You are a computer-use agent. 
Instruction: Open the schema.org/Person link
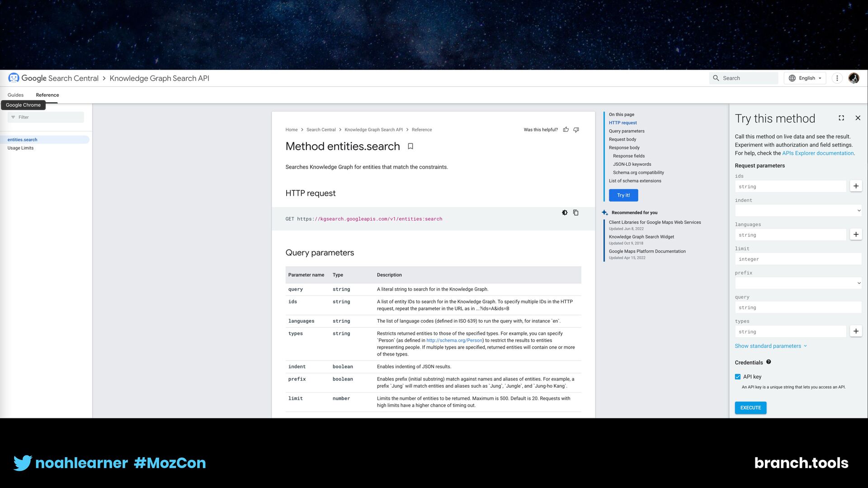pos(454,340)
